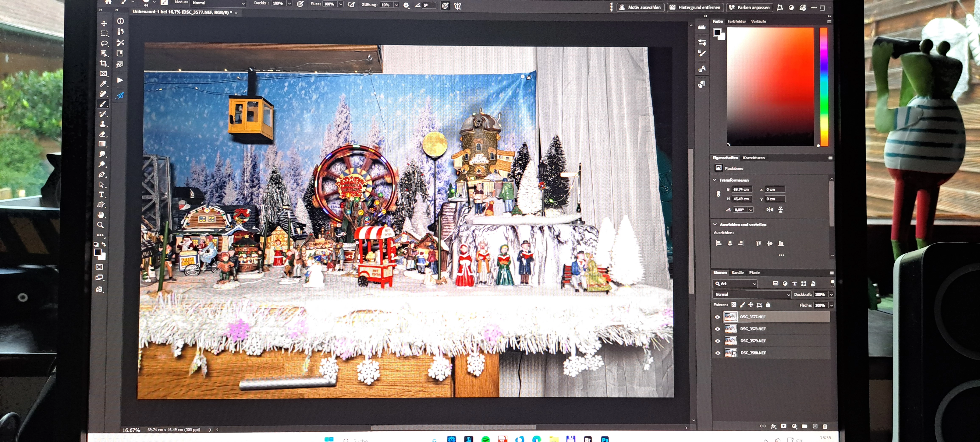Select the Eyedropper tool
The image size is (980, 442).
103,84
